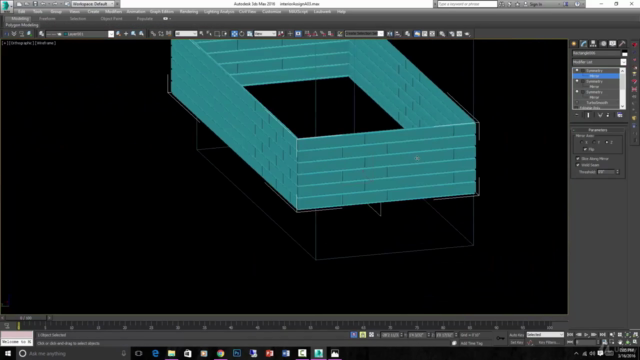The height and width of the screenshot is (360, 640).
Task: Open the Hierarchy command panel tab
Action: 593,44
